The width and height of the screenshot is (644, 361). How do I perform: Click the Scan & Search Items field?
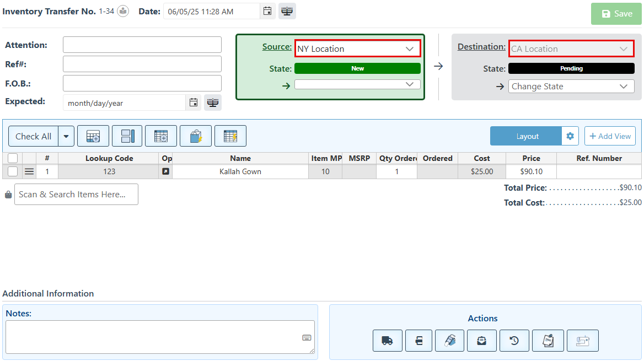(76, 195)
